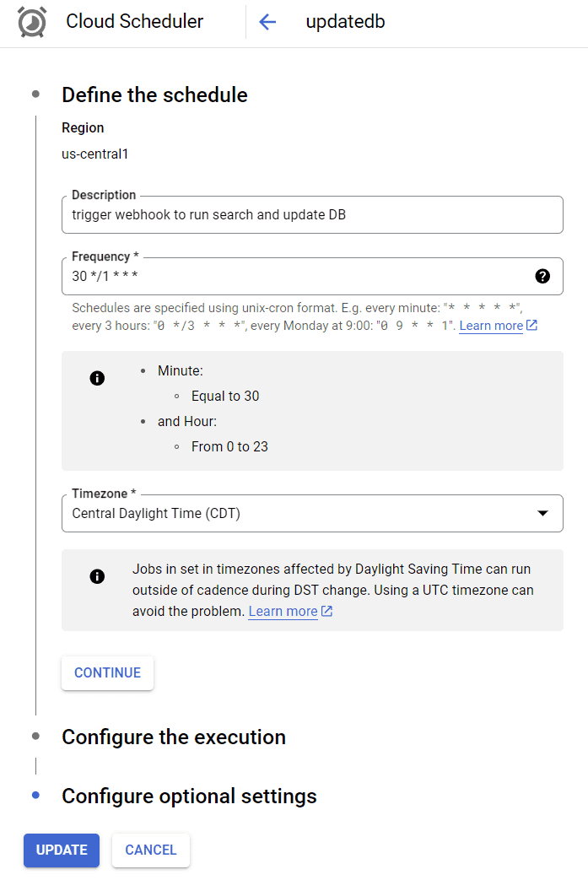Screen dimensions: 588x880
Task: Open the Timezone dropdown arrow
Action: [x=543, y=513]
